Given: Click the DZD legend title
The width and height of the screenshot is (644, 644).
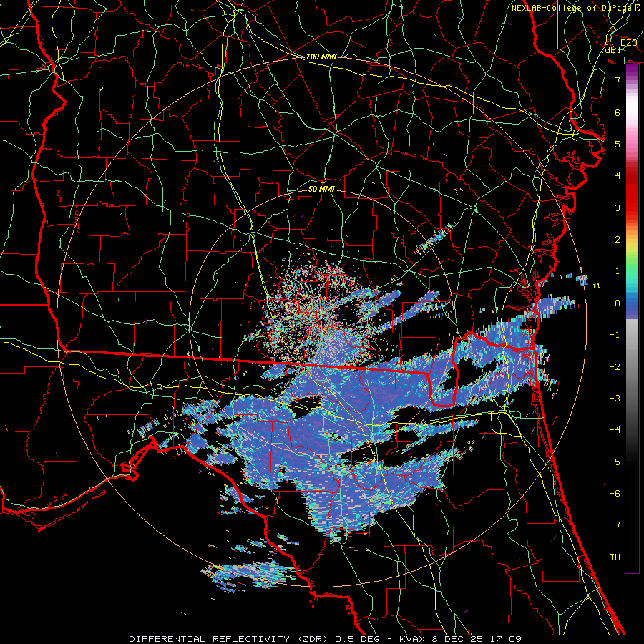Looking at the screenshot, I should (x=628, y=43).
